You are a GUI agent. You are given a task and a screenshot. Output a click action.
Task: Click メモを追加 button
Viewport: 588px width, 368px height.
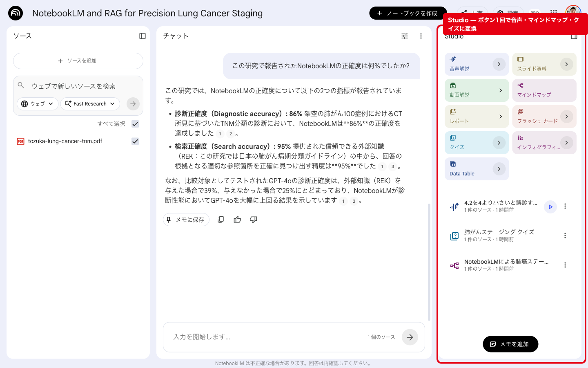pos(510,344)
